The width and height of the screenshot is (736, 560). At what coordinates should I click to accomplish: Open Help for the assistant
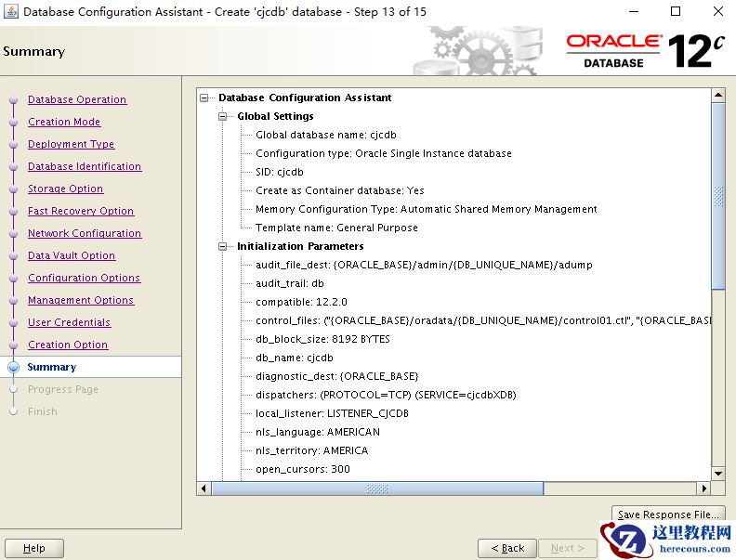(x=34, y=548)
